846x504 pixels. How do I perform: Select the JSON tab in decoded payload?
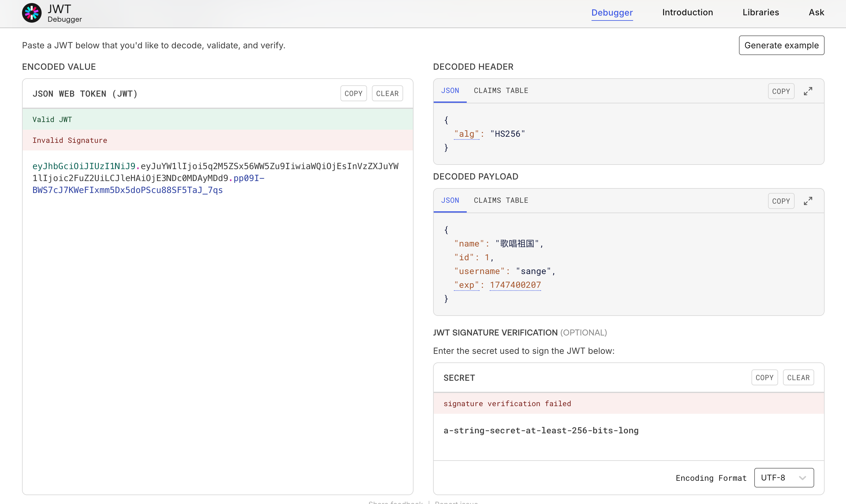pyautogui.click(x=450, y=200)
